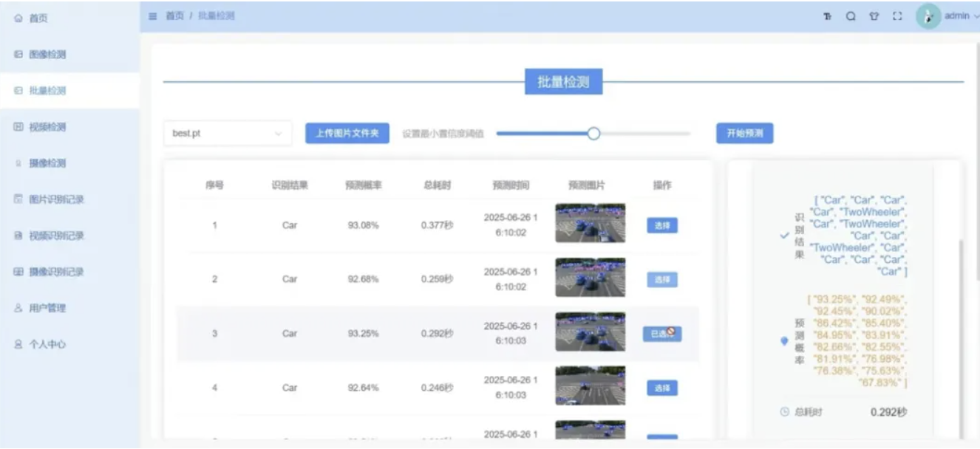Open the search icon in the header
Image resolution: width=980 pixels, height=449 pixels.
coord(851,16)
